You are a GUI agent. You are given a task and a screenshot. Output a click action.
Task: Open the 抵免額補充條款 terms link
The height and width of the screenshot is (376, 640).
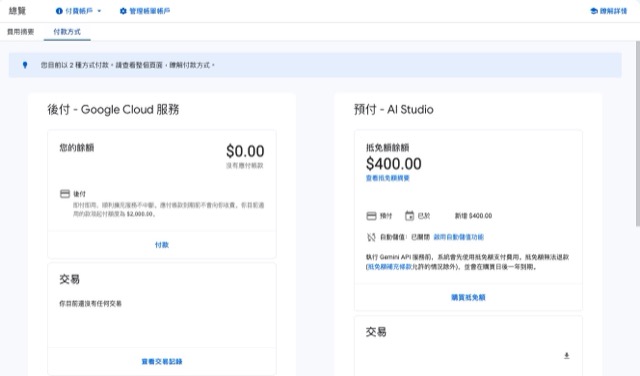click(x=390, y=267)
